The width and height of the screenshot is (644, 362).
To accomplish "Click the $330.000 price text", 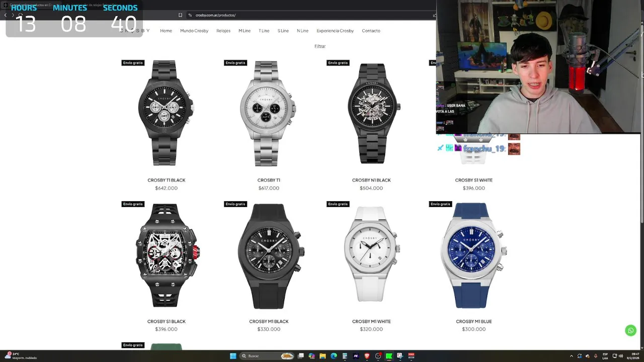I will (x=269, y=329).
